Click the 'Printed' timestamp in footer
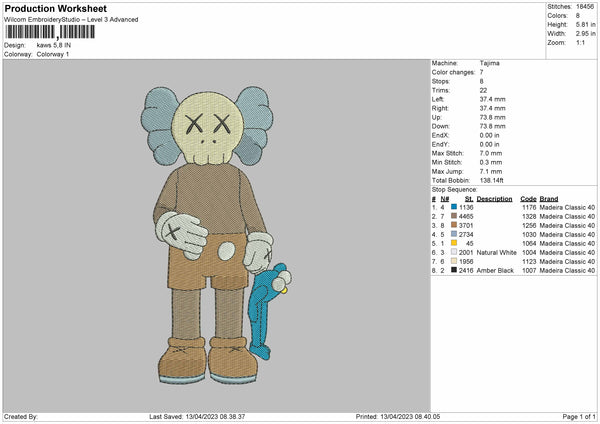The height and width of the screenshot is (424, 600). [398, 416]
